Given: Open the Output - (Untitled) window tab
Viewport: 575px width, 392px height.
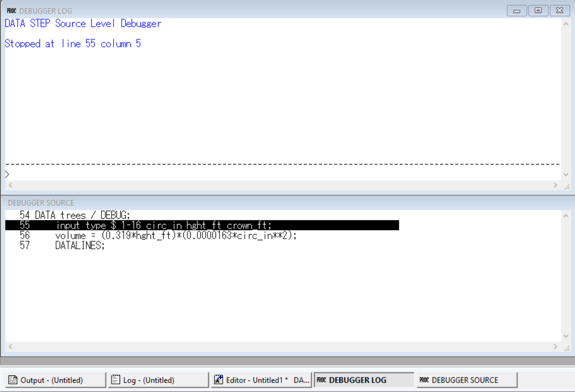Looking at the screenshot, I should 55,380.
